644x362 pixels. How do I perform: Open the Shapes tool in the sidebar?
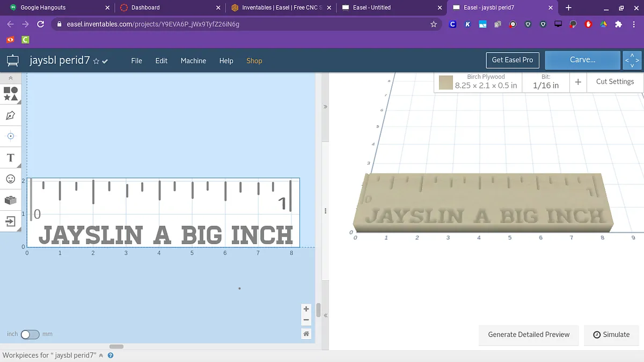click(11, 94)
